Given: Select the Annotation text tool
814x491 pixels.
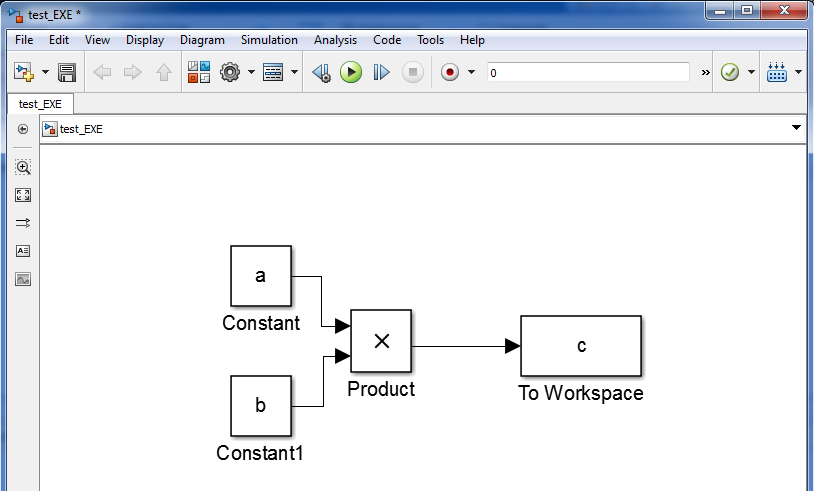Looking at the screenshot, I should coord(23,251).
